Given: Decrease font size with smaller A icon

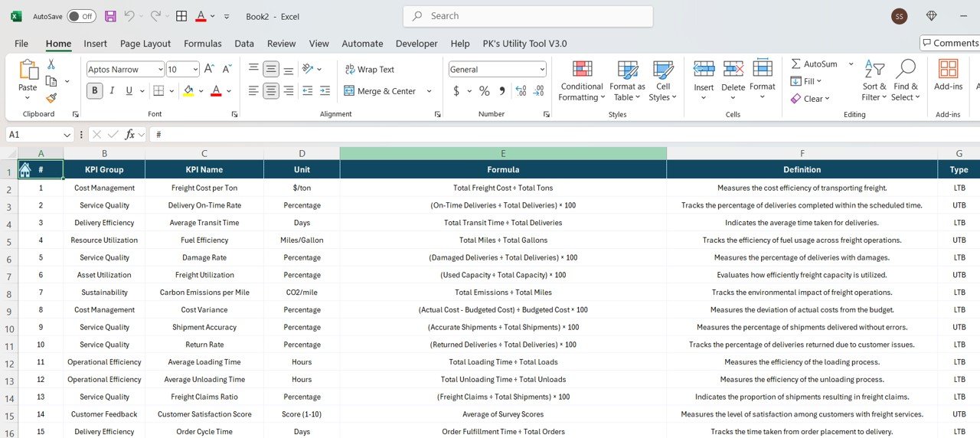Looking at the screenshot, I should pyautogui.click(x=227, y=69).
